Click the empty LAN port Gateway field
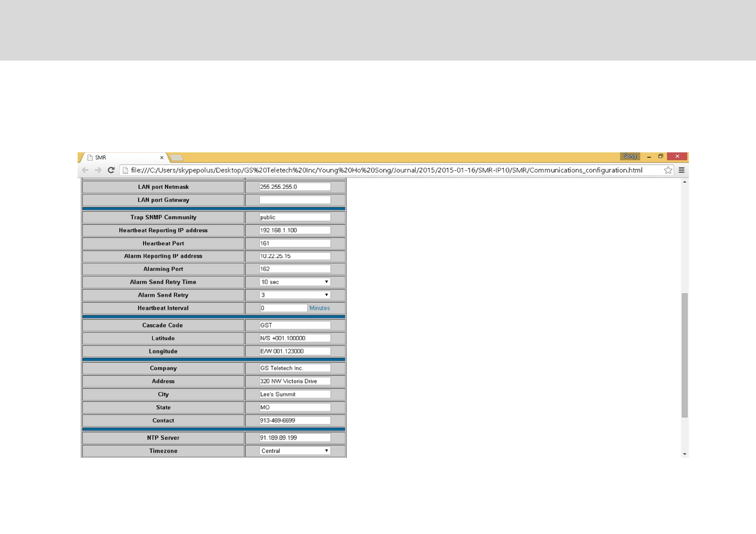This screenshot has width=756, height=534. 295,200
